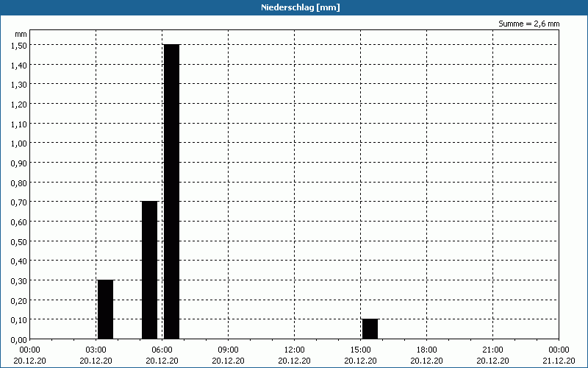The width and height of the screenshot is (588, 368).
Task: Select the 20.12.20 date under 15:00
Action: [360, 361]
